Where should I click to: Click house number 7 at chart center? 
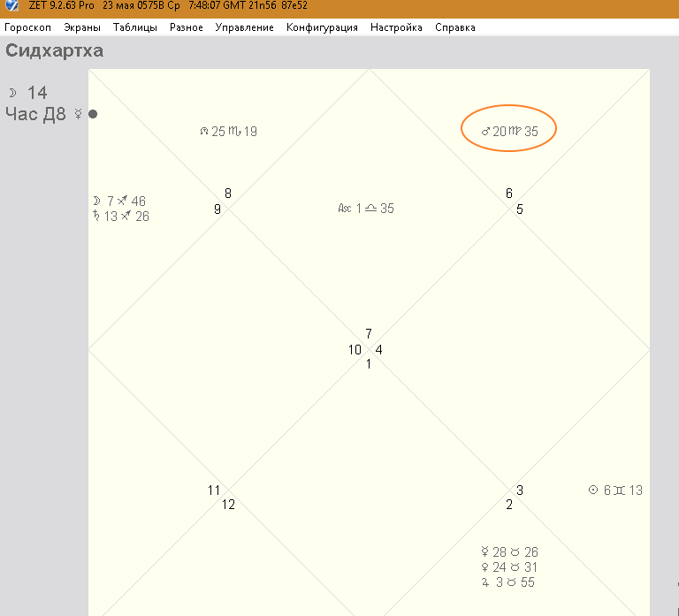369,334
